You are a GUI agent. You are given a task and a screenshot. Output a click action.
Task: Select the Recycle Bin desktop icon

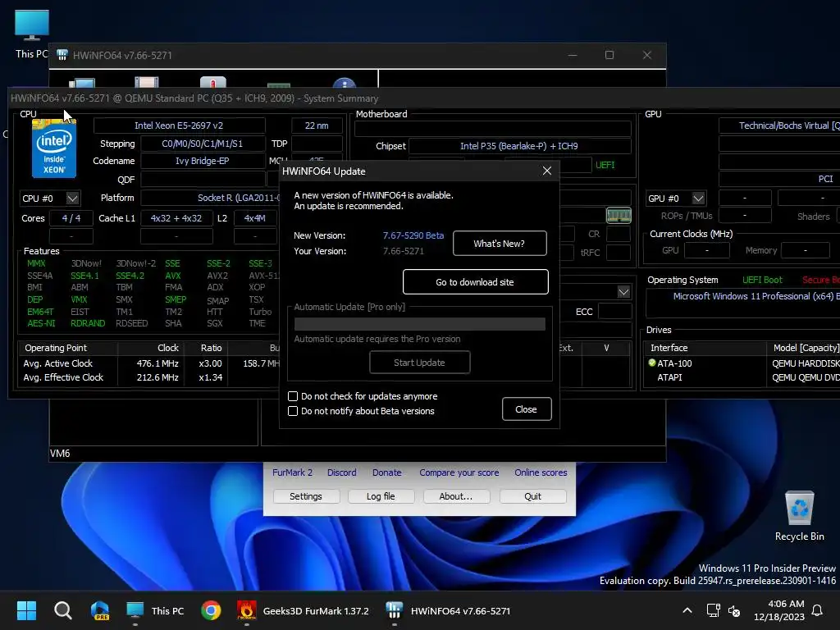799,516
